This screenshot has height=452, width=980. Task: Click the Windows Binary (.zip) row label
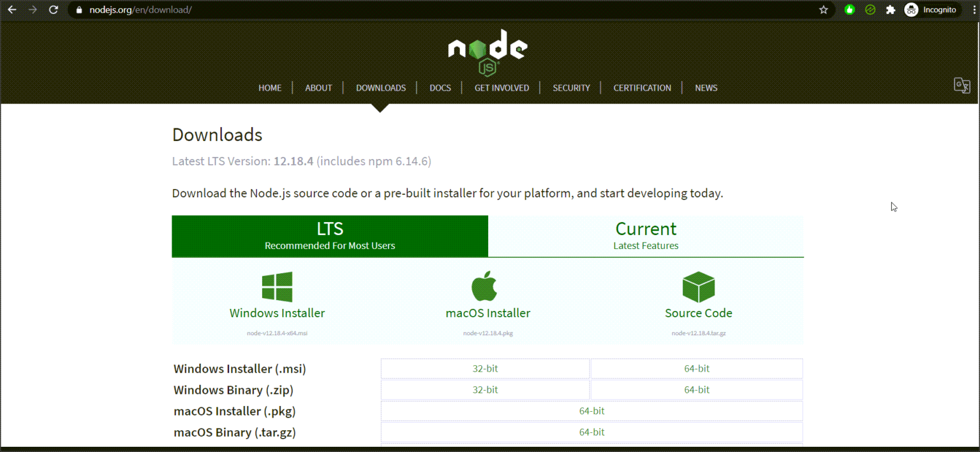(234, 390)
